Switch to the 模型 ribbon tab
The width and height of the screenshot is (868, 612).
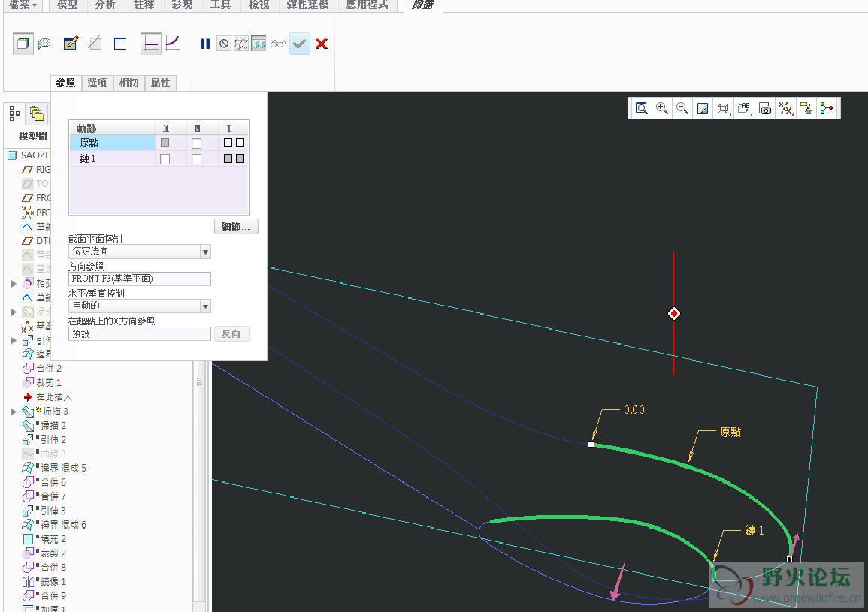(x=67, y=5)
